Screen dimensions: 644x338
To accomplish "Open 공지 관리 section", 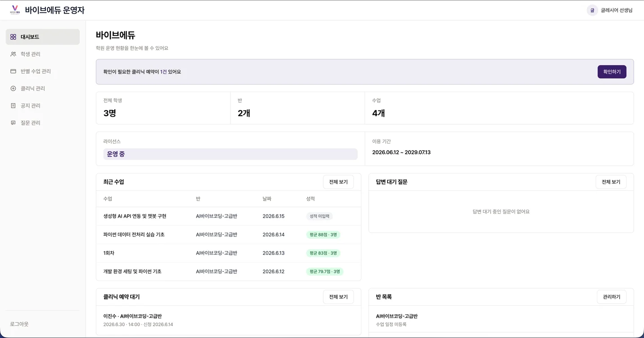I will (43, 105).
